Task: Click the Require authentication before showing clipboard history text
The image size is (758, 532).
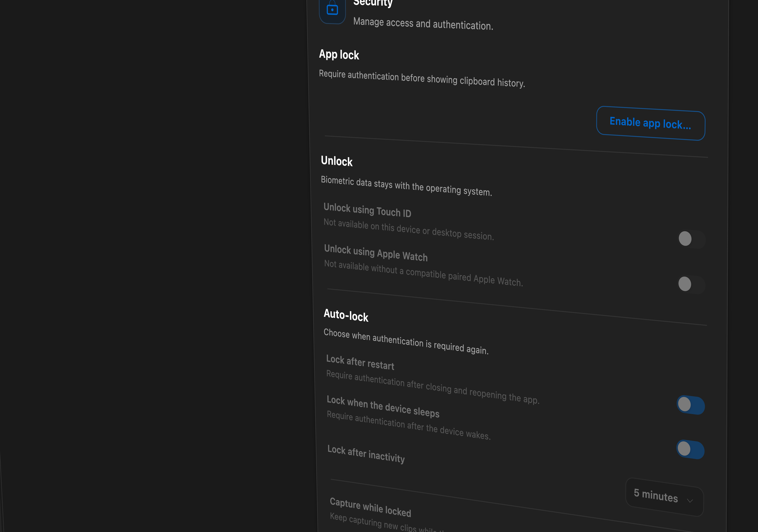Action: coord(422,78)
